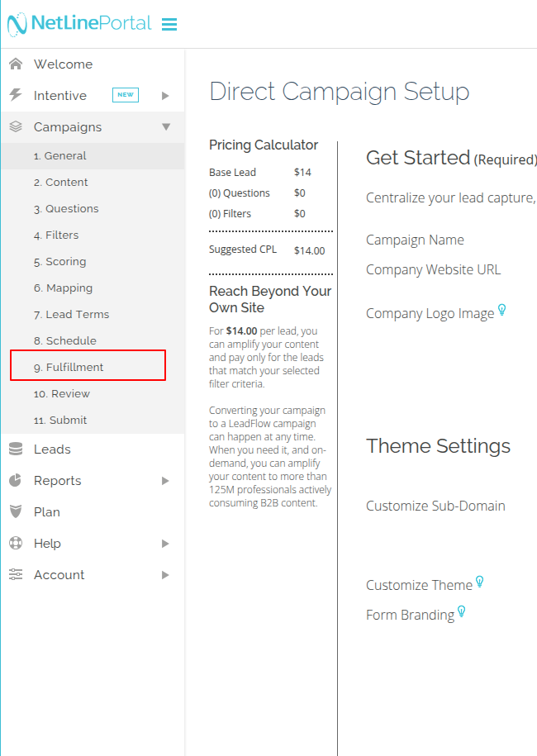Click the Welcome home icon
Viewport: 537px width, 756px height.
[16, 64]
